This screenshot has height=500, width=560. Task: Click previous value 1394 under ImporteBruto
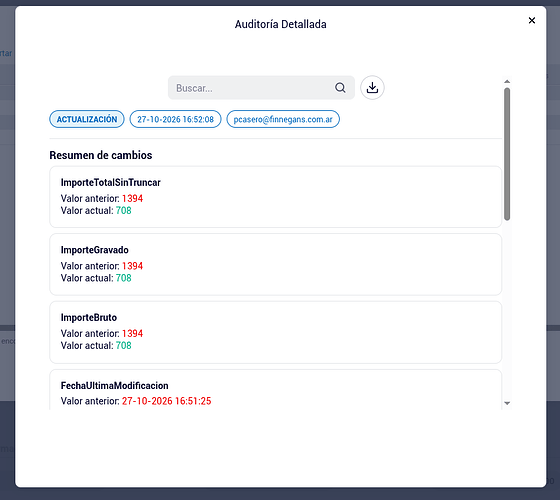click(x=132, y=333)
